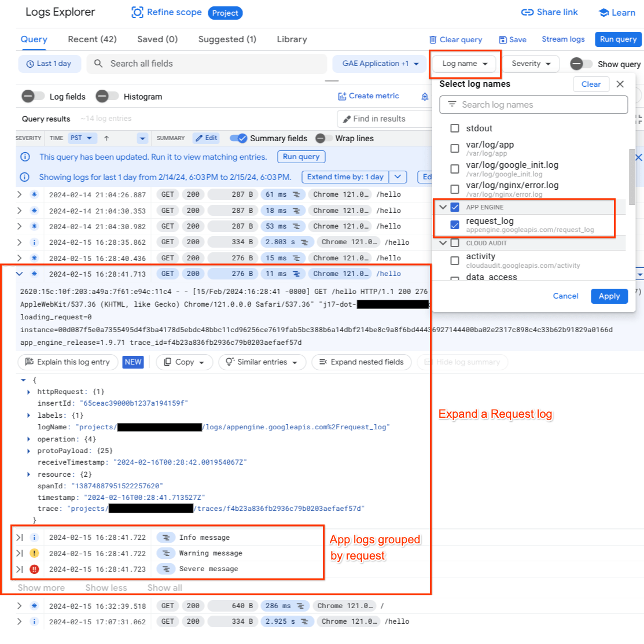This screenshot has height=644, width=644.
Task: Click the Clear query trash icon
Action: [433, 40]
